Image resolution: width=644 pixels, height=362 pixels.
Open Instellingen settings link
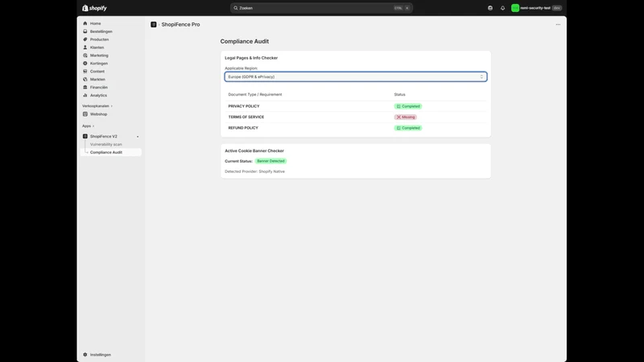tap(100, 355)
